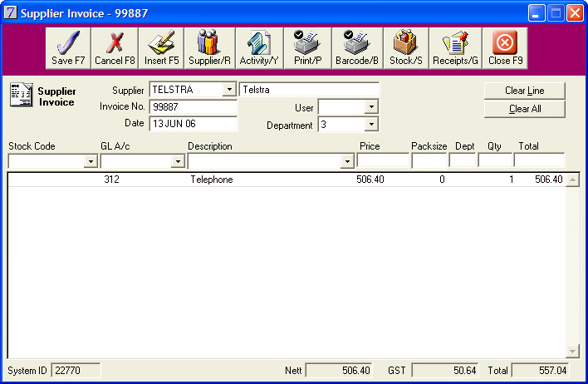Image resolution: width=588 pixels, height=384 pixels.
Task: Click the Close F9 red circle icon
Action: pyautogui.click(x=505, y=42)
